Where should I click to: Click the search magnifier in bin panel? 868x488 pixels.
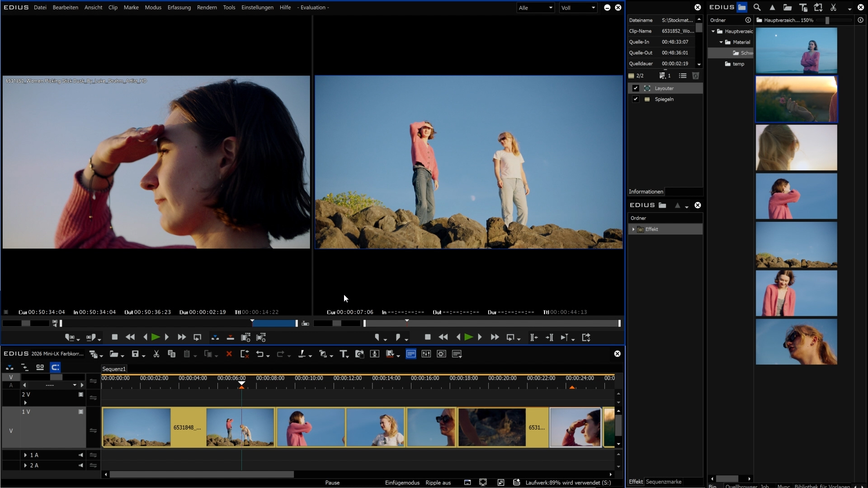757,7
